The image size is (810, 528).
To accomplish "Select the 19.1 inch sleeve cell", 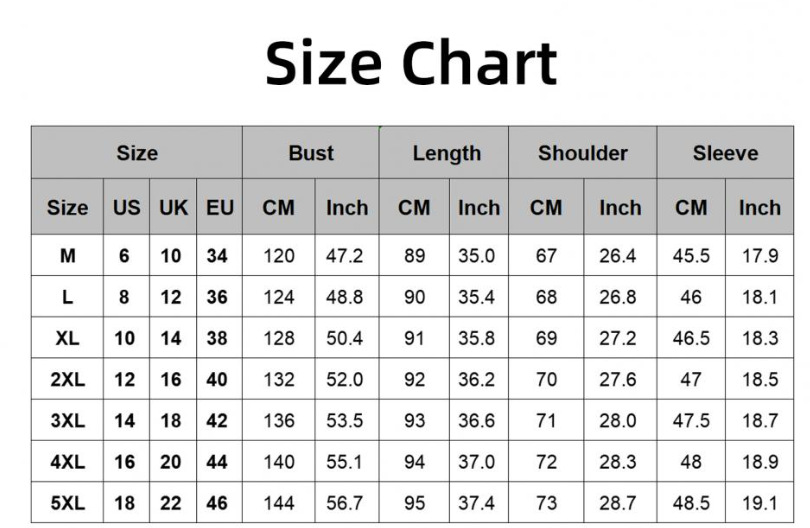I will click(760, 503).
